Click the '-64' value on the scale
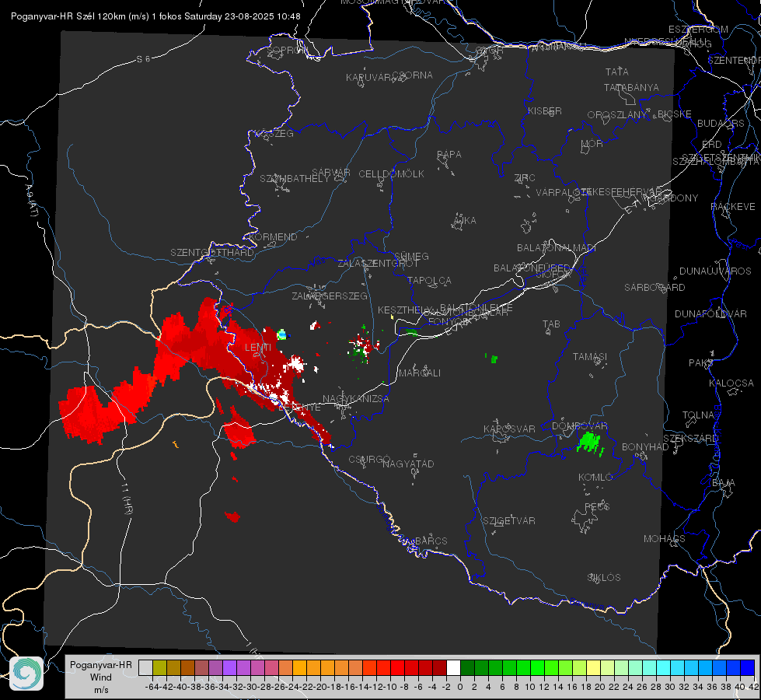The width and height of the screenshot is (761, 700). (x=152, y=687)
